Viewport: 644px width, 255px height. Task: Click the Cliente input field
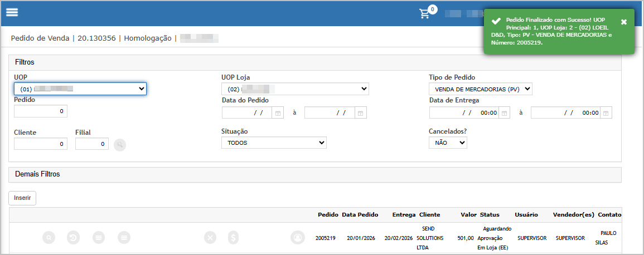coord(41,144)
